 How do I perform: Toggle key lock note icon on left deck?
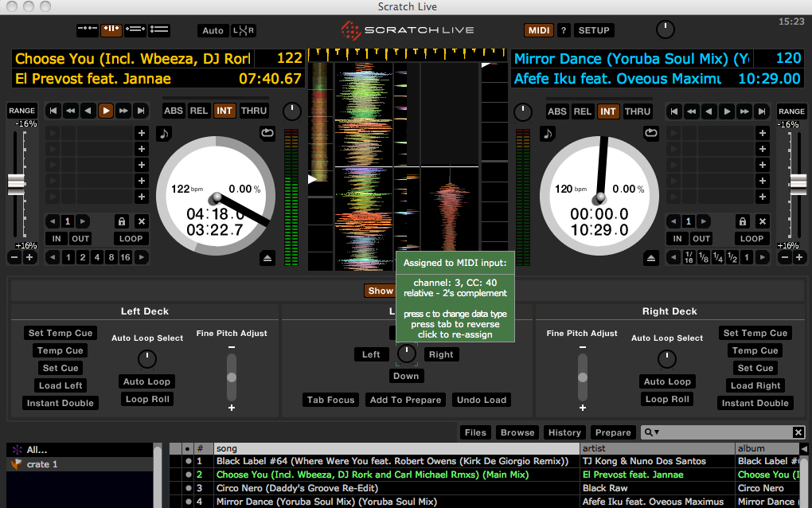(164, 134)
